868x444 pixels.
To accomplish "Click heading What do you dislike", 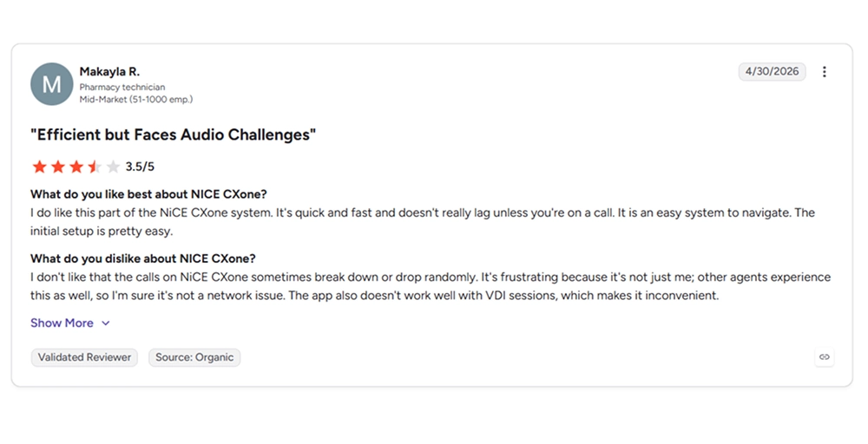I will pos(143,258).
